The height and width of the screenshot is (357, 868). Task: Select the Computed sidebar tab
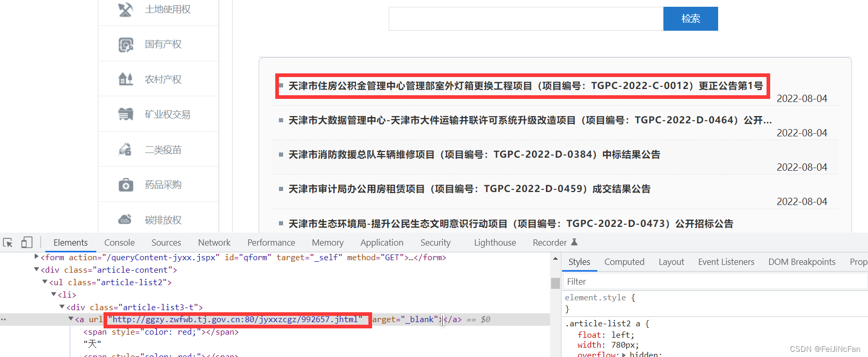pos(624,262)
